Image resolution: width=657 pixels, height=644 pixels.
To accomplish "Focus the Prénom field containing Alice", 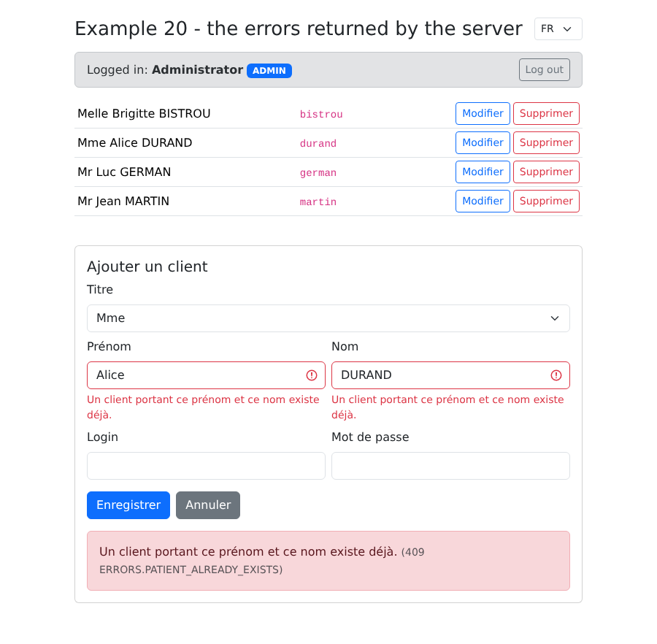I will 206,375.
